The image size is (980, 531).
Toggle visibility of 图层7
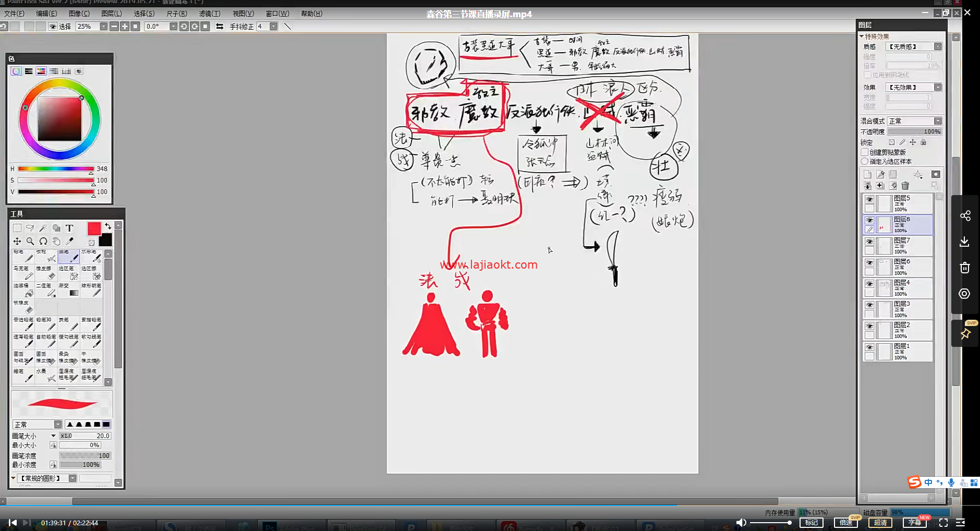point(869,242)
